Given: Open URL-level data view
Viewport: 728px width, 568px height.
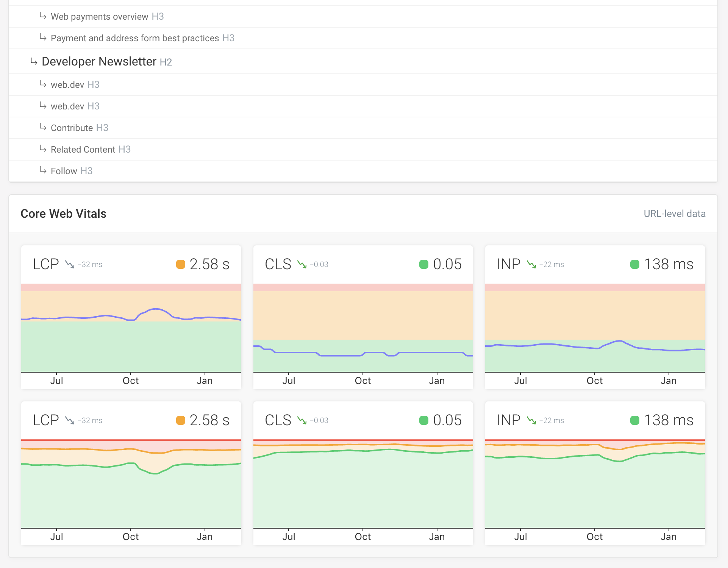Looking at the screenshot, I should click(675, 213).
